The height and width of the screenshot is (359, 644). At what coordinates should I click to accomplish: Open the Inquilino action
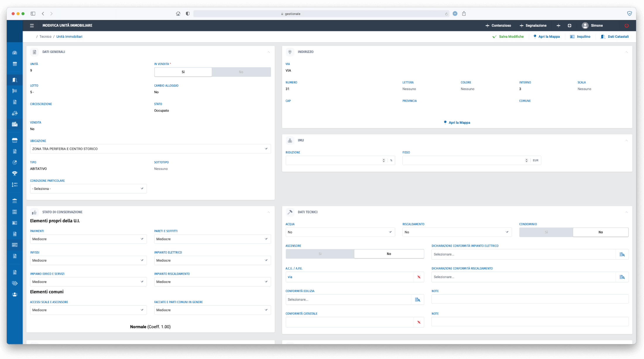click(580, 37)
